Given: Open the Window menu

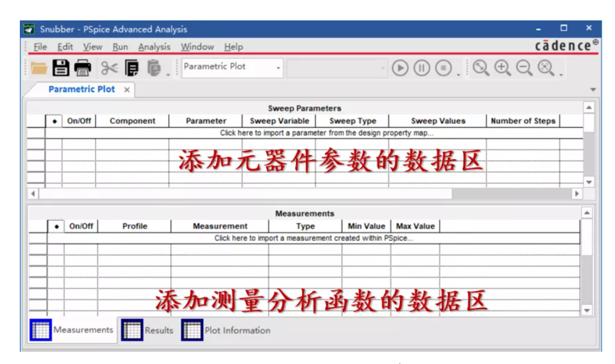Looking at the screenshot, I should click(x=197, y=47).
